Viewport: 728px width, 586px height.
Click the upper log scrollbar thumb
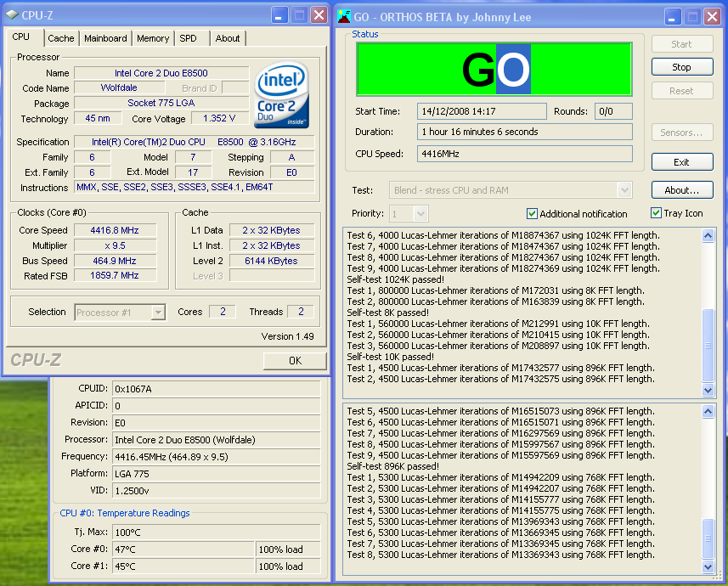pyautogui.click(x=708, y=345)
